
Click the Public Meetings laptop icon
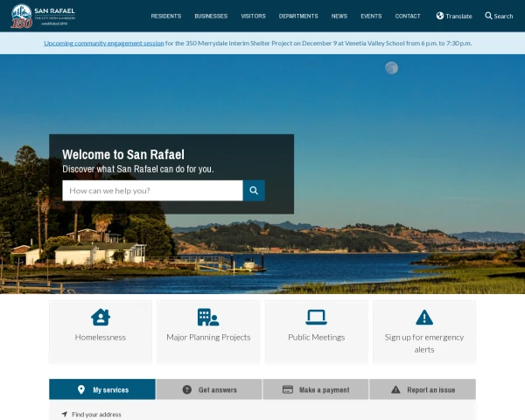pyautogui.click(x=316, y=317)
